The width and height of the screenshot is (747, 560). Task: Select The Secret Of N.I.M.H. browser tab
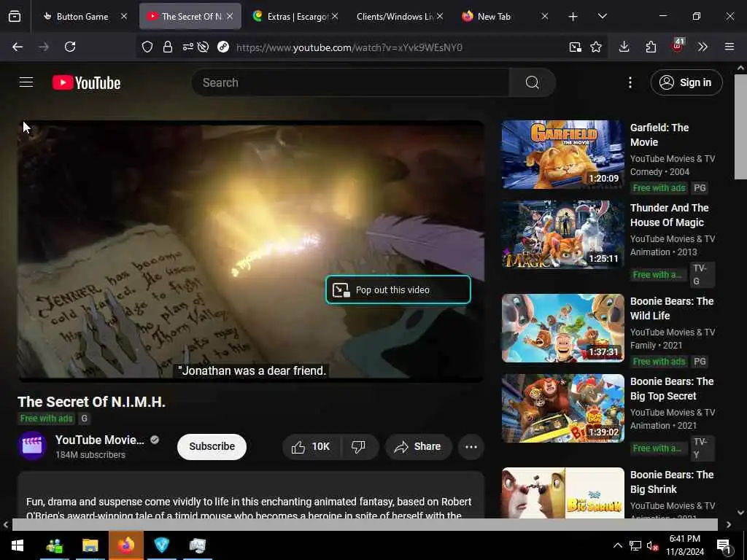(190, 17)
